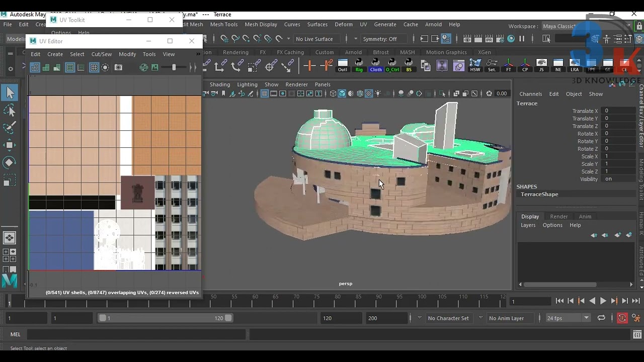644x362 pixels.
Task: Play animation forward
Action: point(603,301)
